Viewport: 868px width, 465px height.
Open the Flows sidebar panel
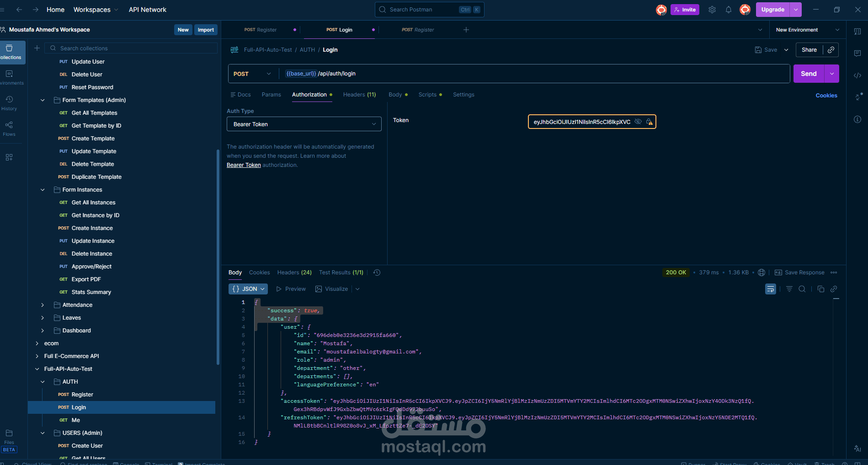(9, 129)
